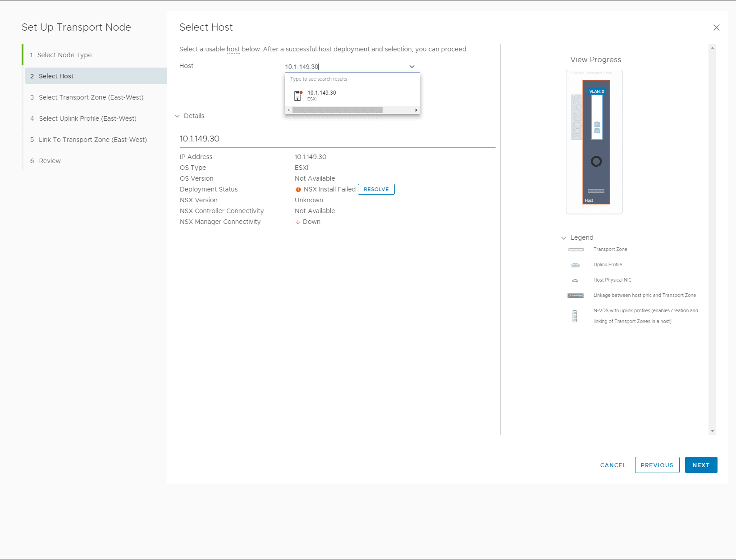Open the Host dropdown arrow

click(411, 67)
